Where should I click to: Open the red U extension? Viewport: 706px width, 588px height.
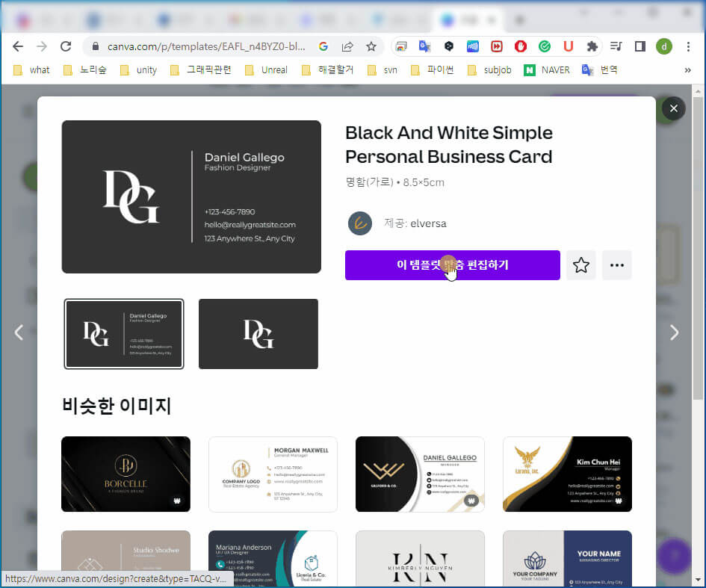point(569,46)
